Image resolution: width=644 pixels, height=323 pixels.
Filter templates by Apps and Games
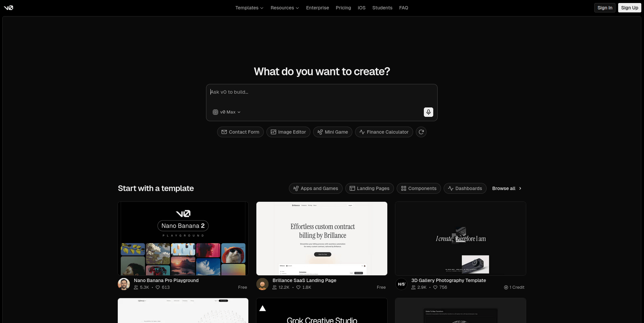click(315, 188)
